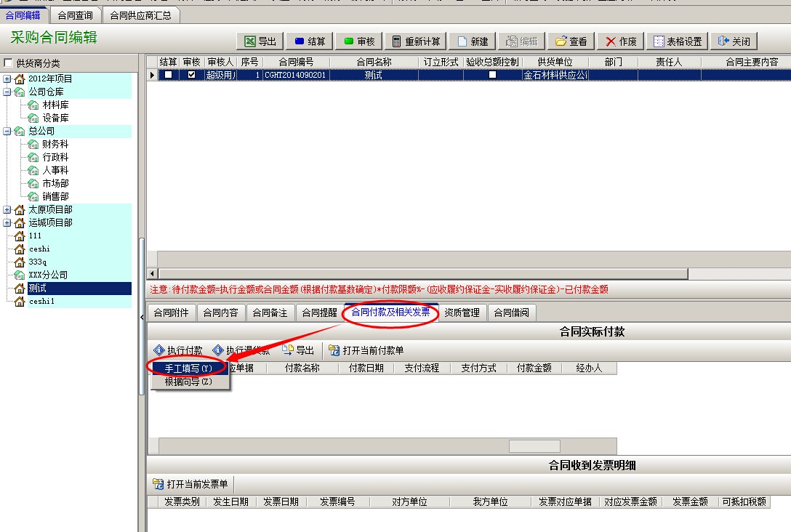Uncheck the 审核 checkbox in first row
The width and height of the screenshot is (791, 532).
click(x=192, y=75)
